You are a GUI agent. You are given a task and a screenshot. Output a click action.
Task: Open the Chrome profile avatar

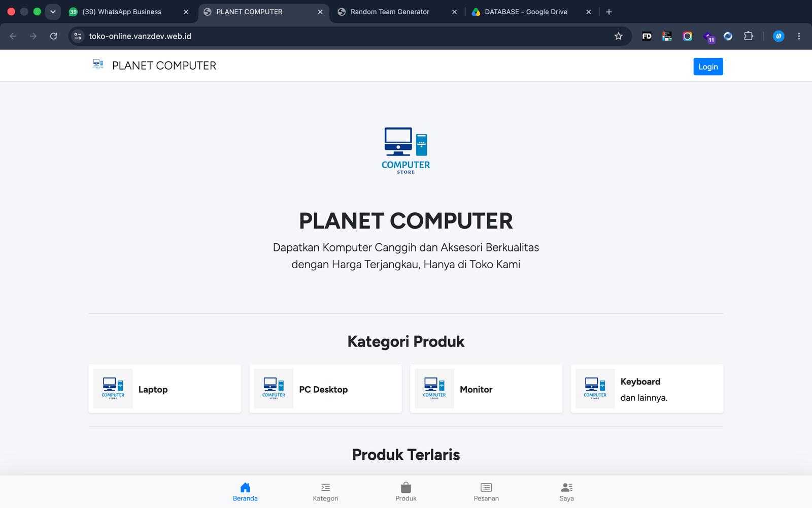click(x=779, y=36)
